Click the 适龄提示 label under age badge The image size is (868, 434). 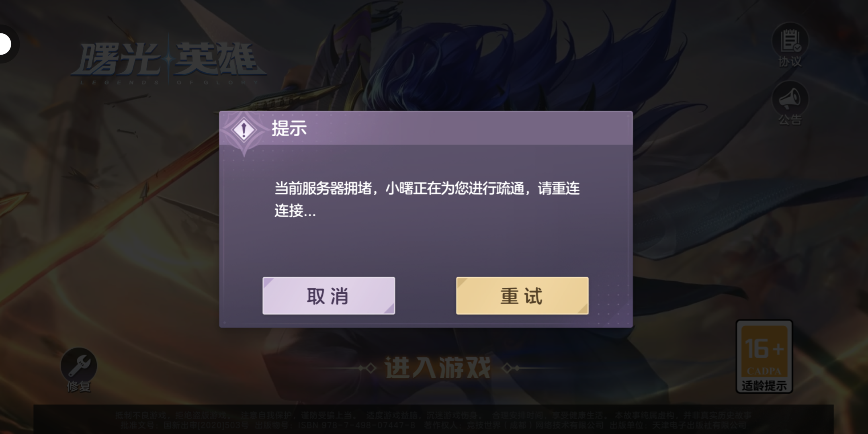(764, 386)
